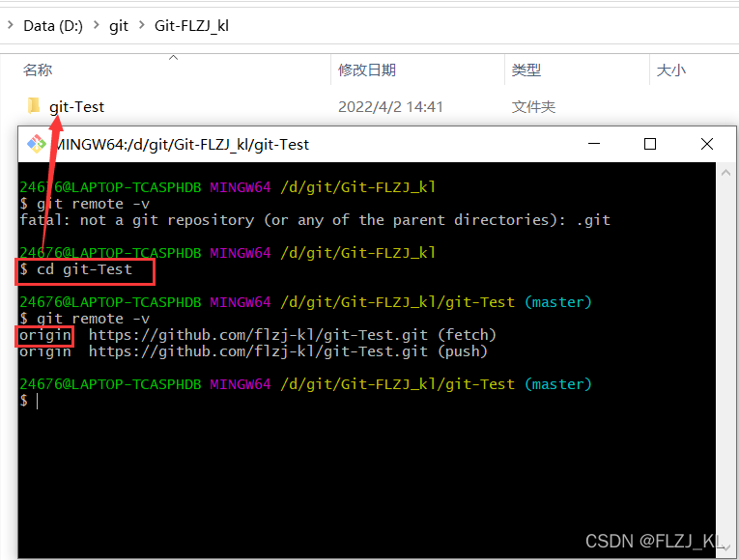This screenshot has width=739, height=560.
Task: Click the push URL line in terminal
Action: pyautogui.click(x=253, y=351)
